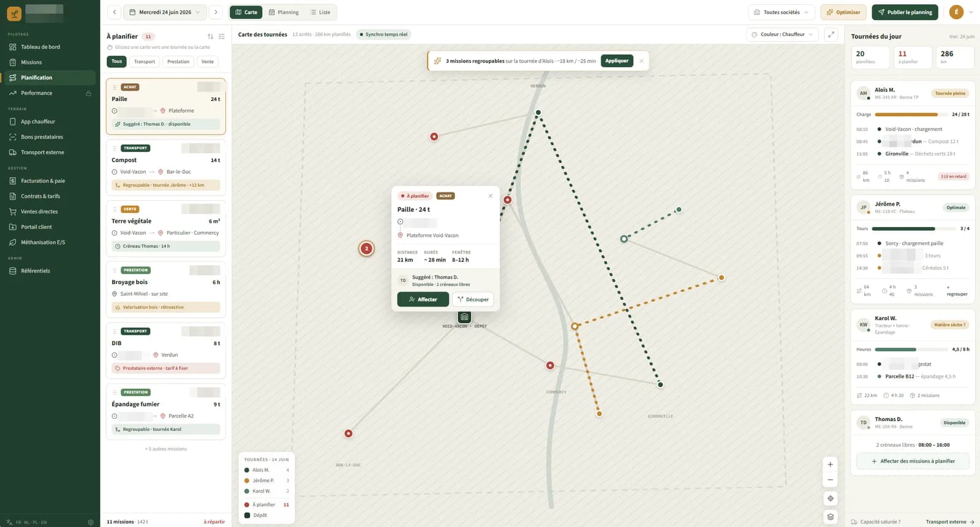Open sidebar settings gear icon

91,522
